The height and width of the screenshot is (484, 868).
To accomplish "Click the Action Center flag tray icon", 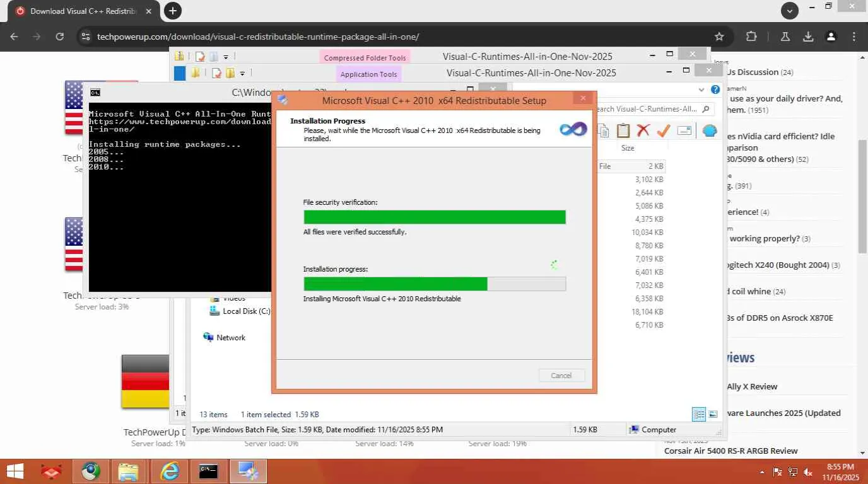I will pyautogui.click(x=778, y=472).
